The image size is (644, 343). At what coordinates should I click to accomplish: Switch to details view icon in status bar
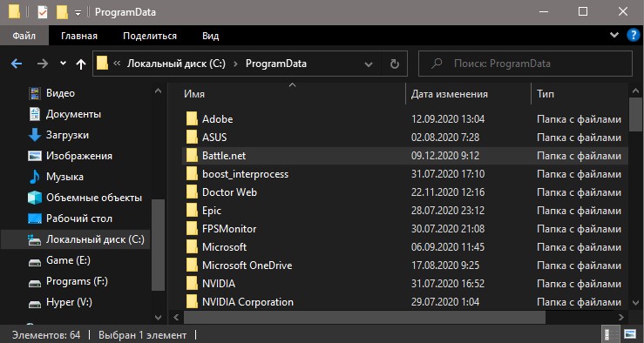612,334
